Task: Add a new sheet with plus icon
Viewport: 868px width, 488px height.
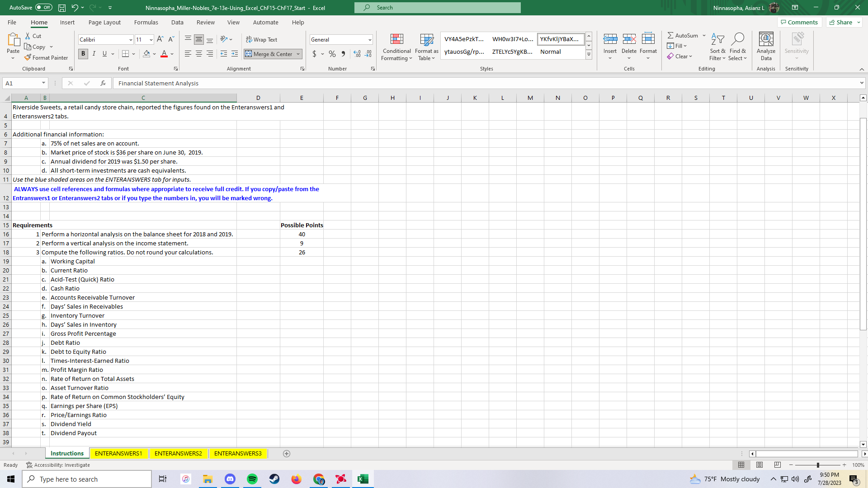Action: (287, 454)
